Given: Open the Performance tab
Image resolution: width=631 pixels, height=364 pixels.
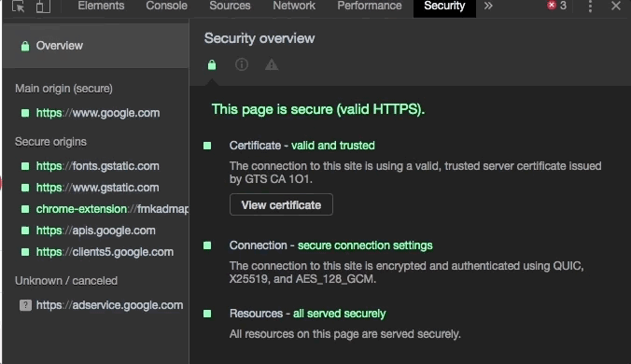Looking at the screenshot, I should (x=370, y=6).
